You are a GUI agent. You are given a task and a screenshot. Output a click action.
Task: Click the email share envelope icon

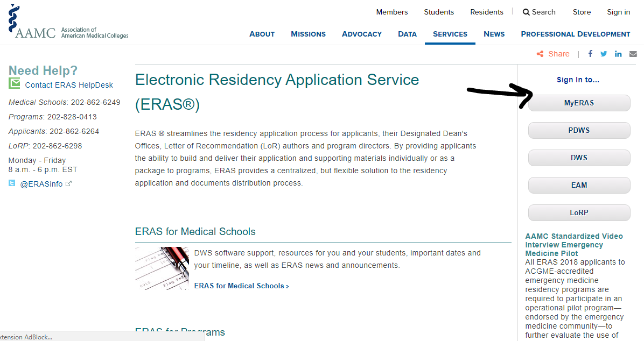(x=633, y=54)
